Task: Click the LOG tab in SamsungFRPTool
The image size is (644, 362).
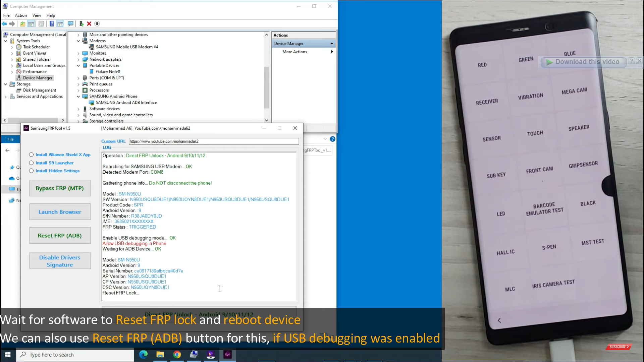Action: (107, 147)
